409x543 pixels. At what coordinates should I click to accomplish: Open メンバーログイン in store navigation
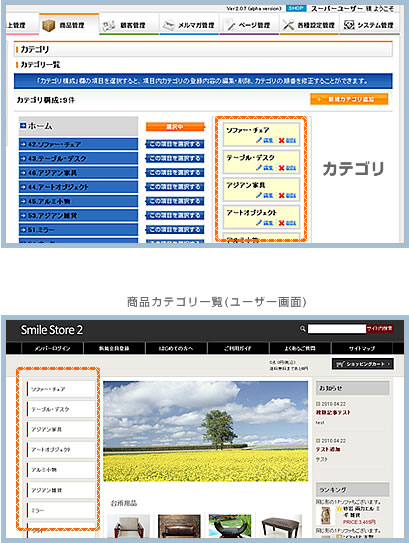pyautogui.click(x=52, y=348)
